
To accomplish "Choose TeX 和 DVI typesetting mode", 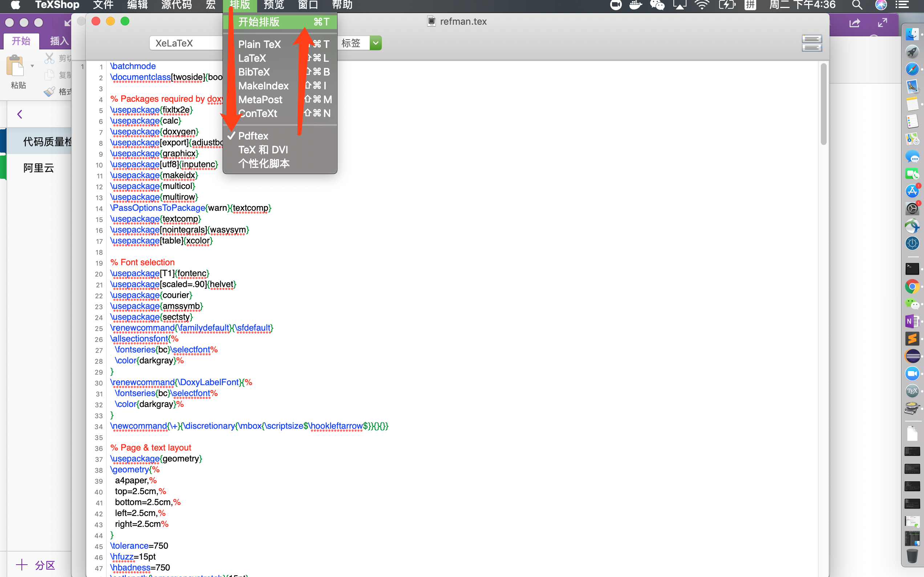I will 263,150.
